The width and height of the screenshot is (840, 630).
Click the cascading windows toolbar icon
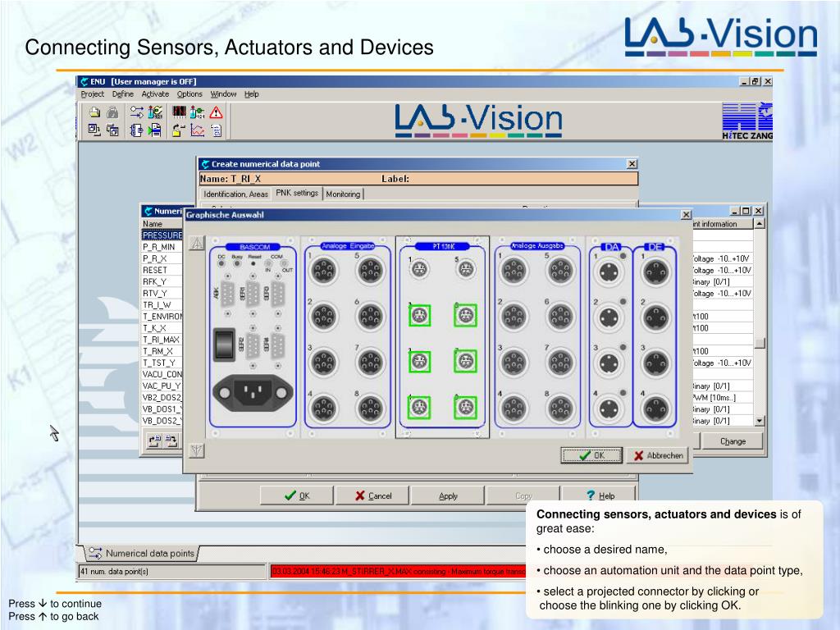(112, 130)
